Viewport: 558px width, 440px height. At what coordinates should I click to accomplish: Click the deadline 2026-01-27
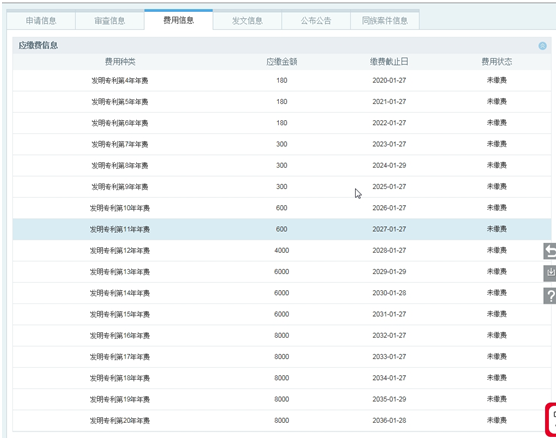click(389, 208)
